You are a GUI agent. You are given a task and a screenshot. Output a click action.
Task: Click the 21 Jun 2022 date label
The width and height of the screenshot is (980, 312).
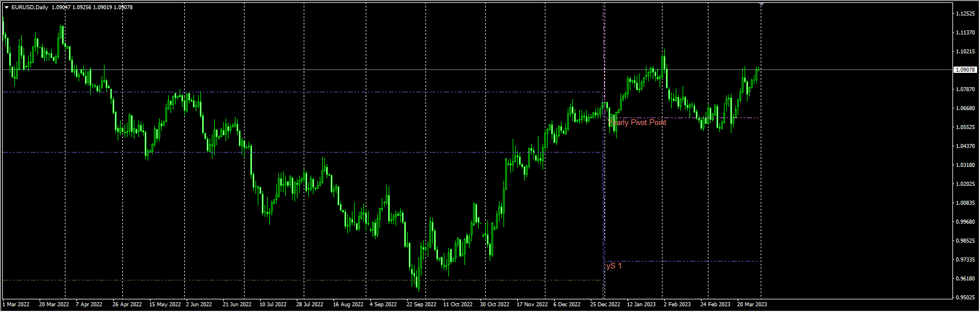(x=237, y=305)
